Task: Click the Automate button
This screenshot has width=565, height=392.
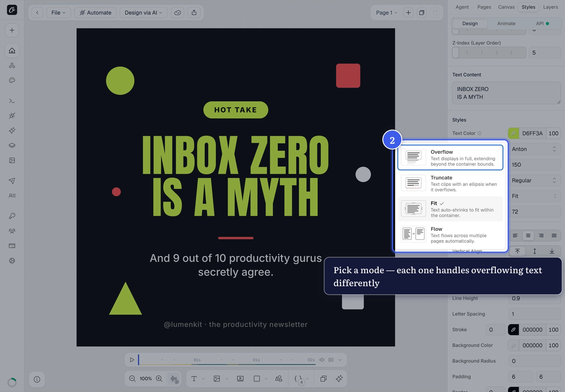Action: click(x=95, y=13)
